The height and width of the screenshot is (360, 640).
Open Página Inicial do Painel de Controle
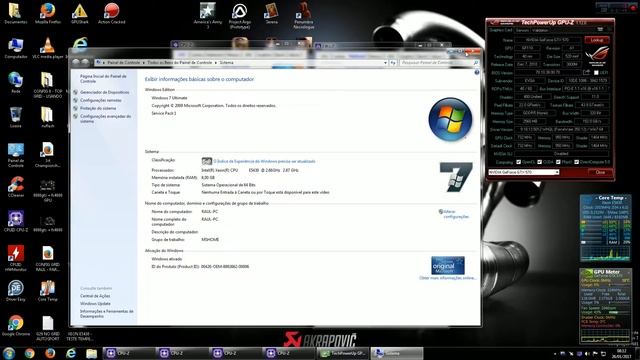click(x=103, y=79)
